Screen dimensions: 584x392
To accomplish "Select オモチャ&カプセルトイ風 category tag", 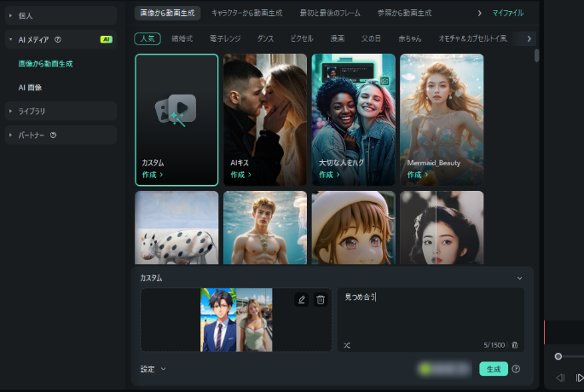I will [472, 38].
